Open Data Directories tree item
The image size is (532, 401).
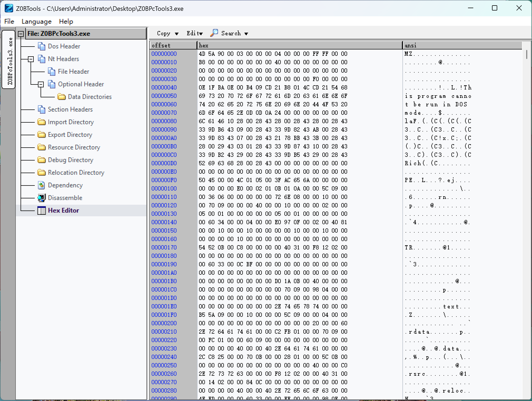pyautogui.click(x=90, y=97)
